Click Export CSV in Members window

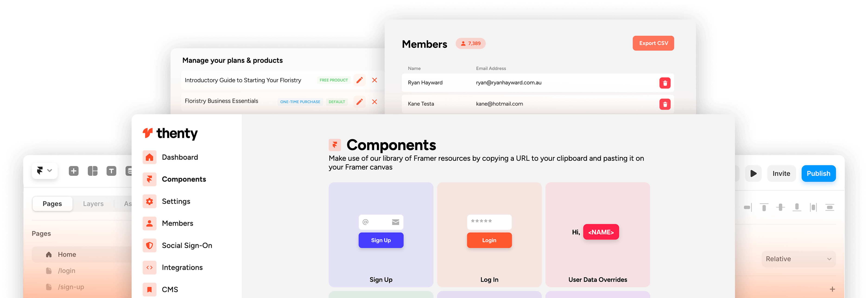[653, 43]
